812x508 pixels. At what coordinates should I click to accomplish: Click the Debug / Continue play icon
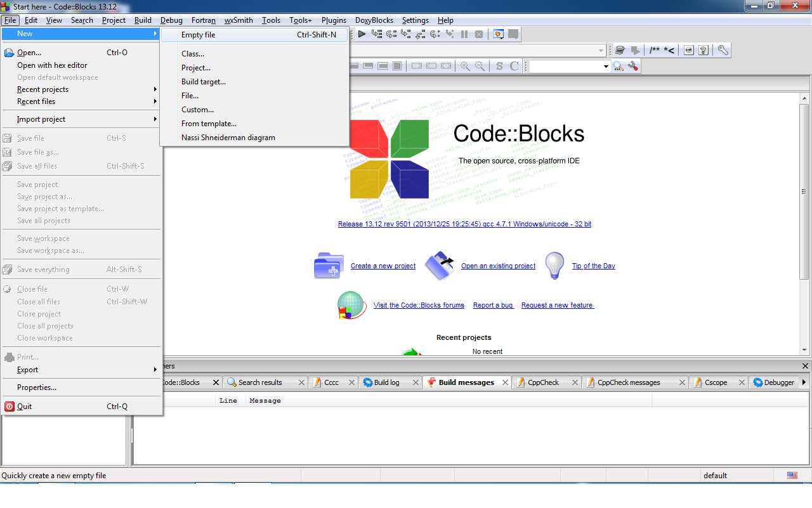tap(362, 34)
